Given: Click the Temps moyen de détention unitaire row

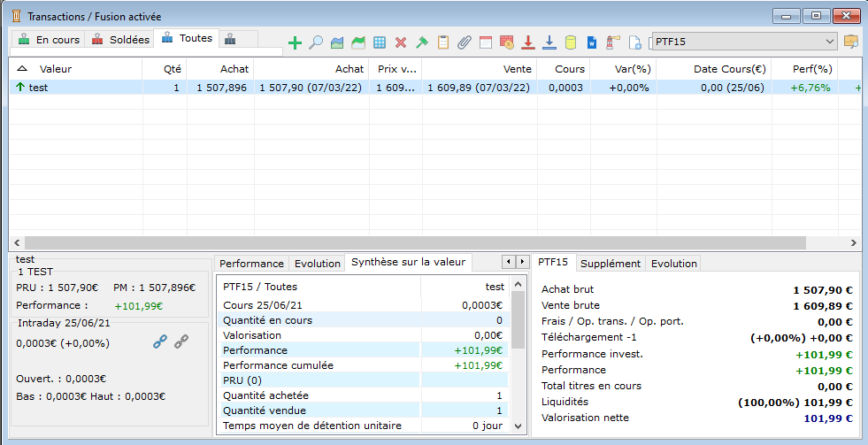Looking at the screenshot, I should [x=363, y=425].
